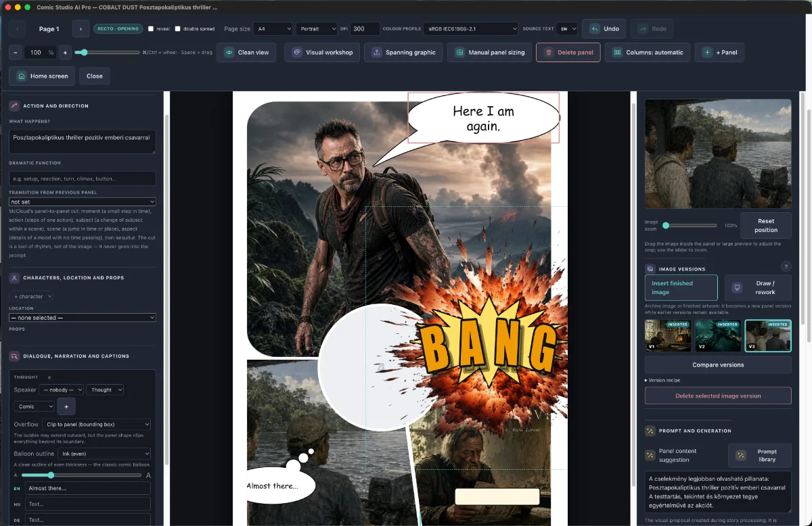Open the Portrait orientation dropdown
The height and width of the screenshot is (526, 812).
pos(316,29)
